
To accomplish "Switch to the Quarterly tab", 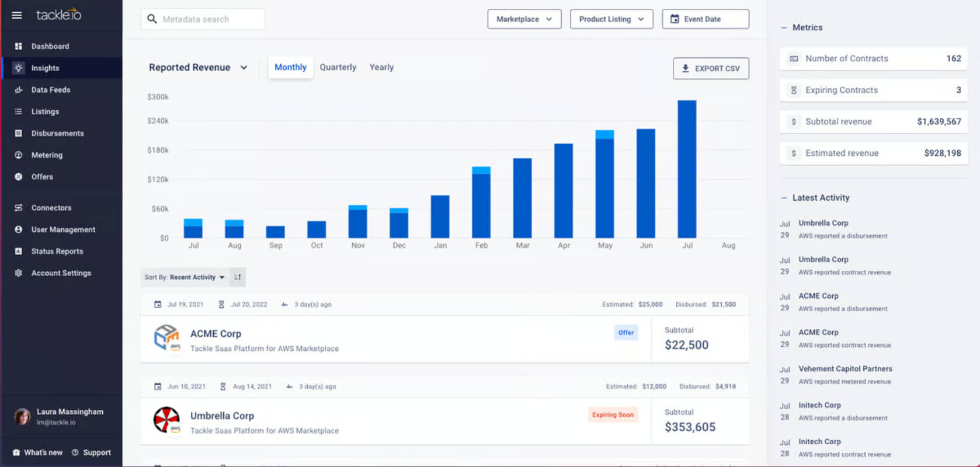I will click(x=338, y=68).
